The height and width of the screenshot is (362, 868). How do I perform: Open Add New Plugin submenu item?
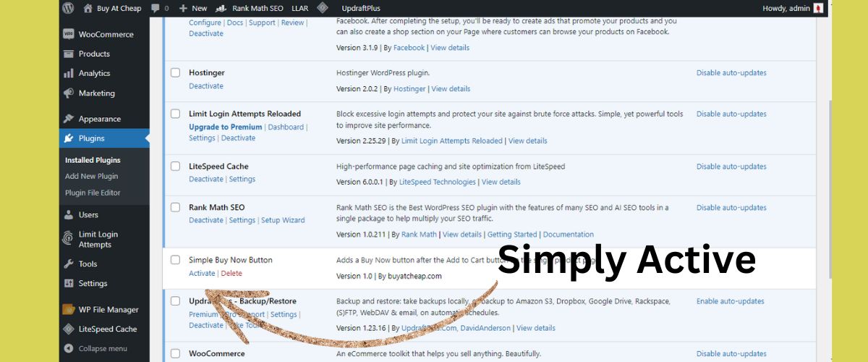[91, 176]
